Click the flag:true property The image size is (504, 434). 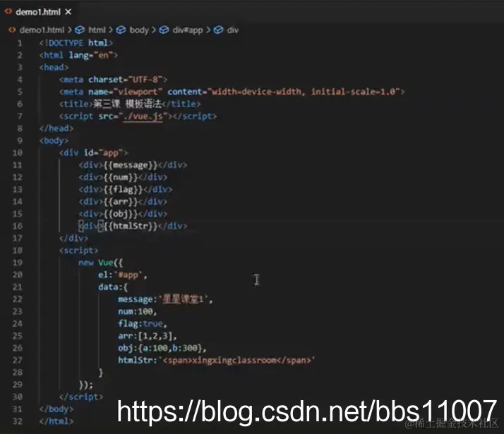pyautogui.click(x=143, y=324)
